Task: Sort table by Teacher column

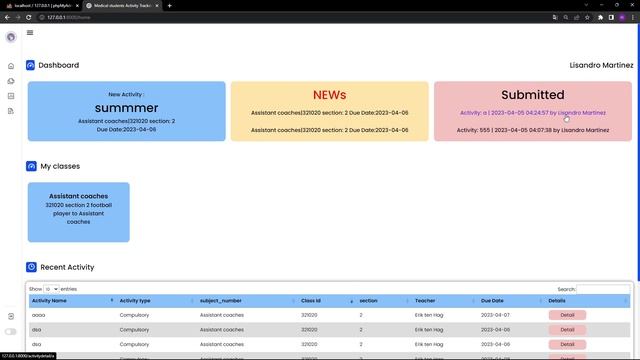Action: pos(444,301)
